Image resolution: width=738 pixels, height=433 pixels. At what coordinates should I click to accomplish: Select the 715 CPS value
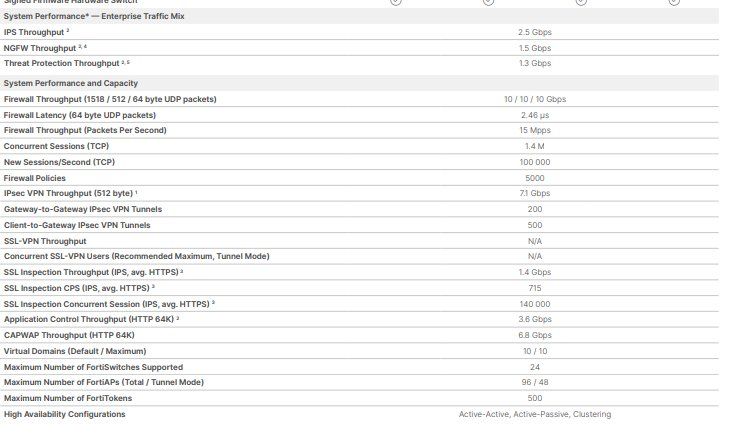point(535,288)
